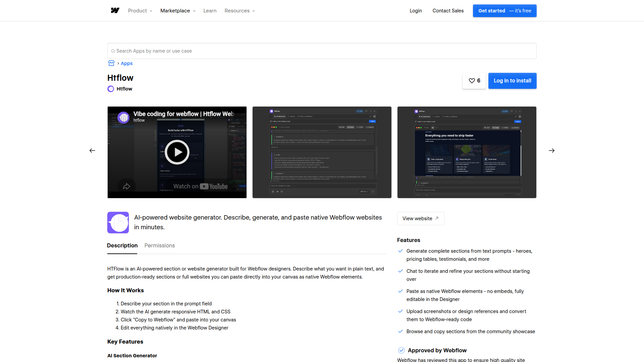This screenshot has height=362, width=644.
Task: Select the Description tab
Action: click(122, 246)
